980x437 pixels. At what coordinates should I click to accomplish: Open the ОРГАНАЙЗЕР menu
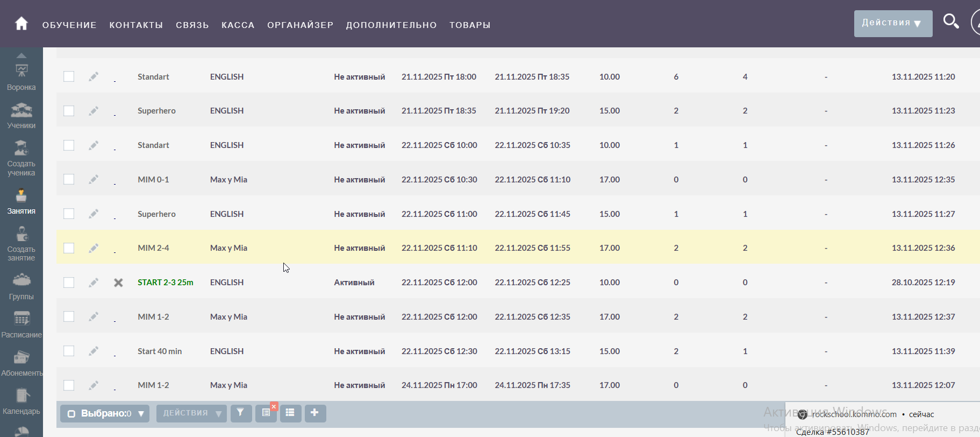(x=301, y=25)
